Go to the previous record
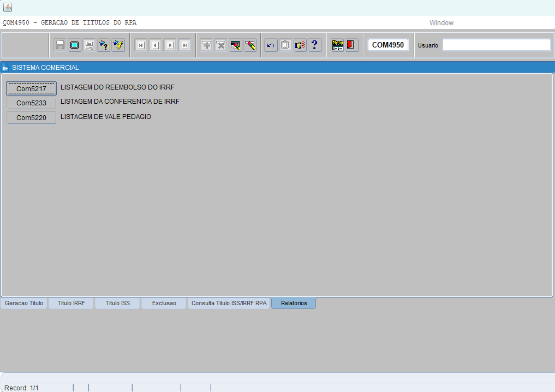The image size is (555, 392). coord(155,45)
